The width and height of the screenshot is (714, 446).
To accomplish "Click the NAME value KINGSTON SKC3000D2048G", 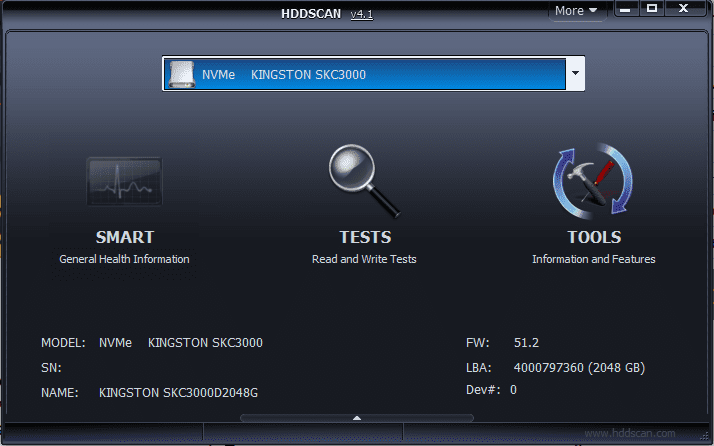I will 178,393.
